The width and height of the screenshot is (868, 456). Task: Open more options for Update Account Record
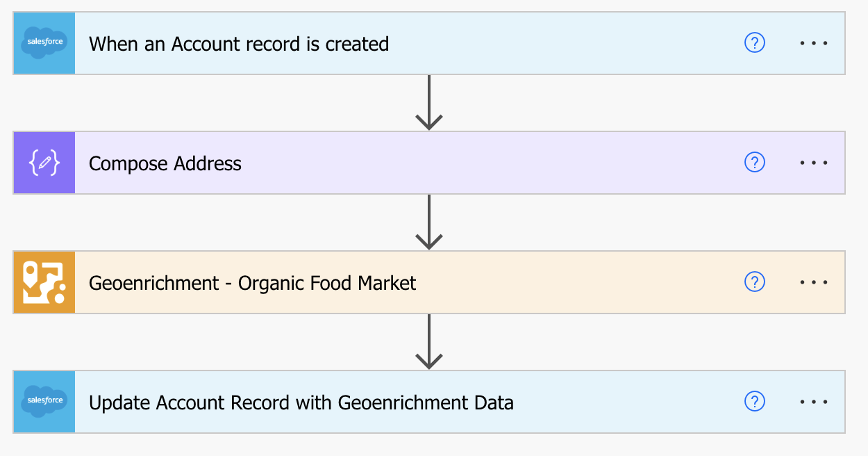(814, 402)
